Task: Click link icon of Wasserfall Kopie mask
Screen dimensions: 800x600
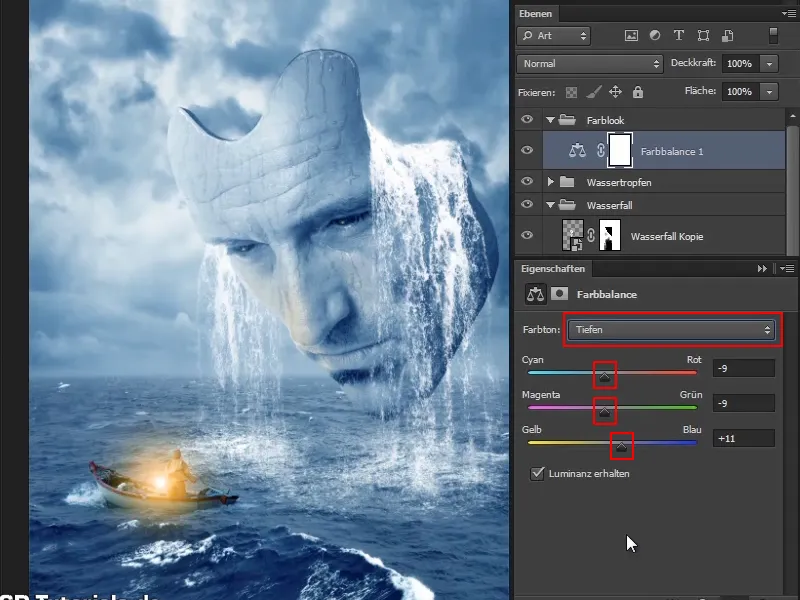Action: [x=591, y=235]
